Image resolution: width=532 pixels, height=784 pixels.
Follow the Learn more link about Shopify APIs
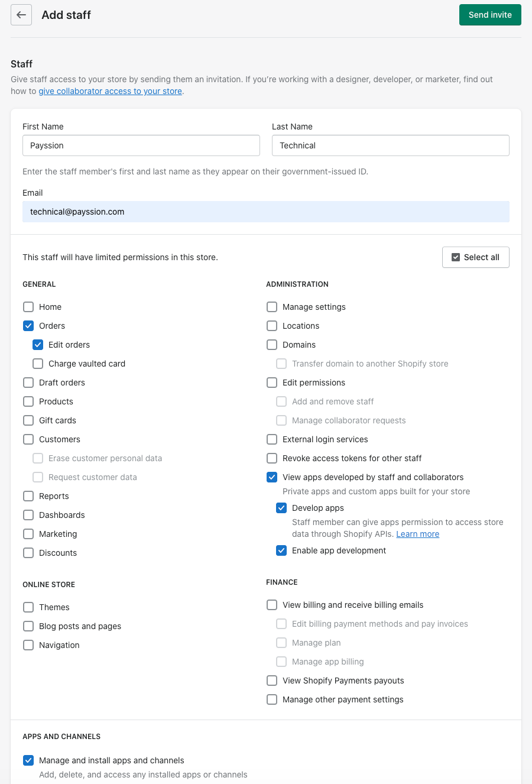tap(417, 533)
